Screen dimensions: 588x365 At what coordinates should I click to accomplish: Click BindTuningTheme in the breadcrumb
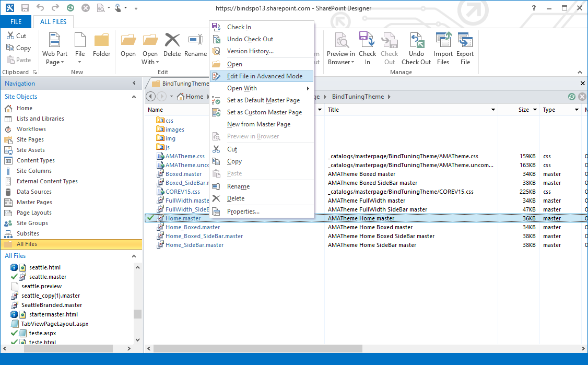[x=358, y=97]
